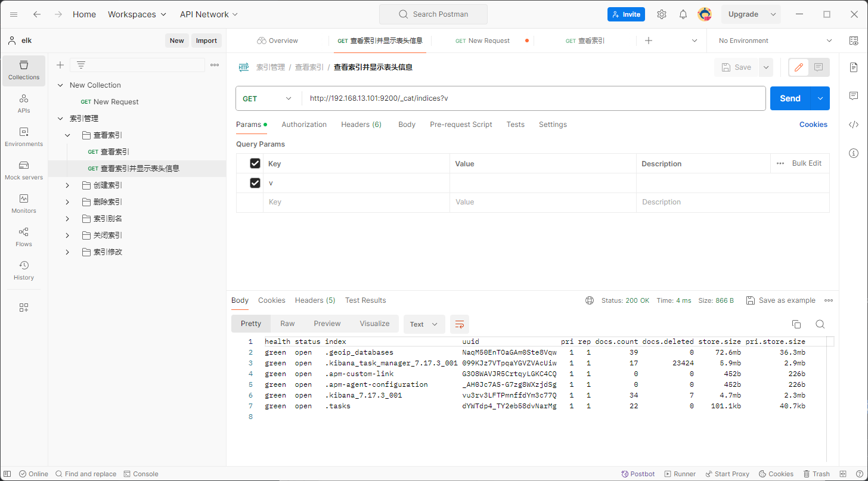
Task: Expand the 创建索引 folder
Action: [67, 185]
